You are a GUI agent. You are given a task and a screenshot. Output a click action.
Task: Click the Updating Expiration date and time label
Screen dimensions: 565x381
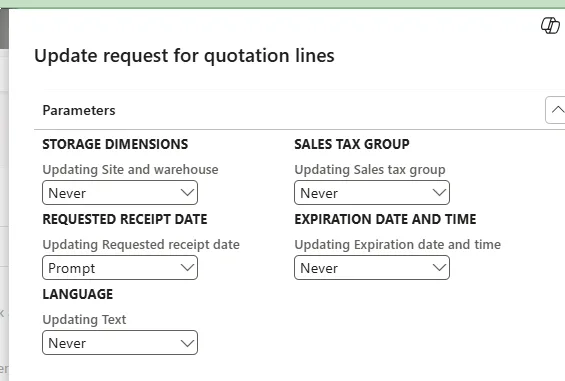point(397,245)
